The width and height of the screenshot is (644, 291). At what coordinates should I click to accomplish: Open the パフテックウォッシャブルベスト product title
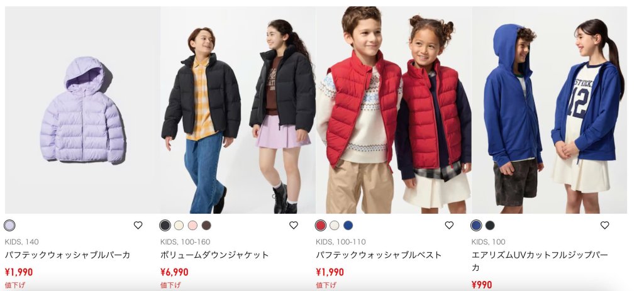click(x=379, y=255)
